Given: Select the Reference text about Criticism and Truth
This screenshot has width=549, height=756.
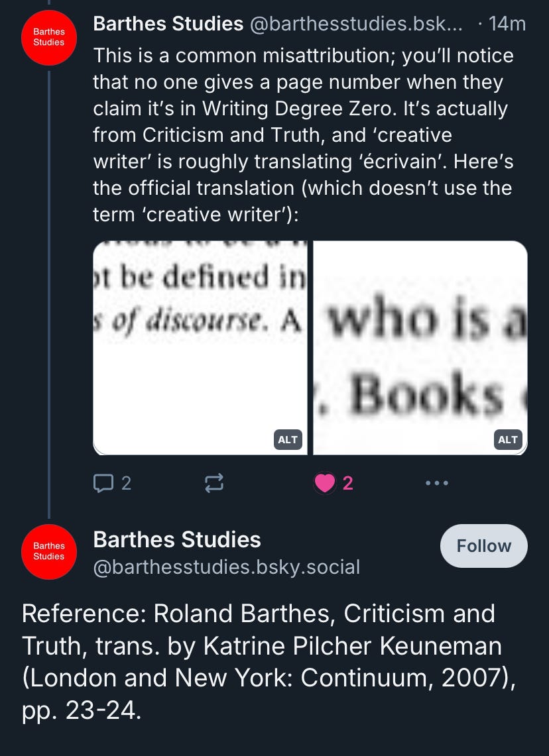Looking at the screenshot, I should pos(269,662).
